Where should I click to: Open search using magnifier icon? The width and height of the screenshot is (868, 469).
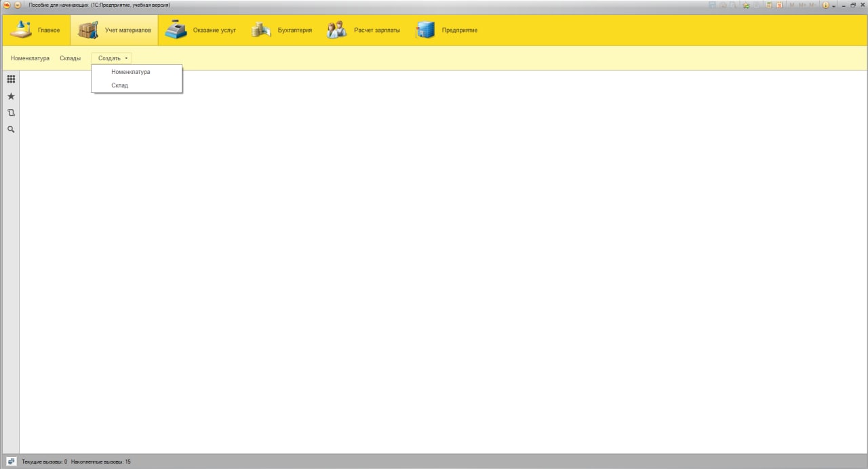point(11,129)
